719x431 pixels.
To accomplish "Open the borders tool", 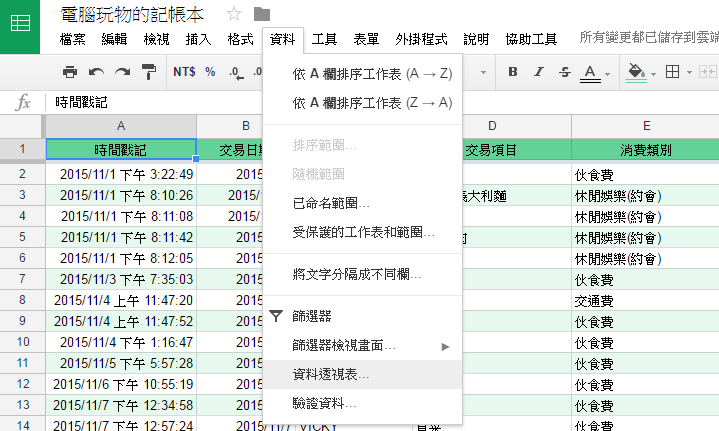I will pos(672,72).
